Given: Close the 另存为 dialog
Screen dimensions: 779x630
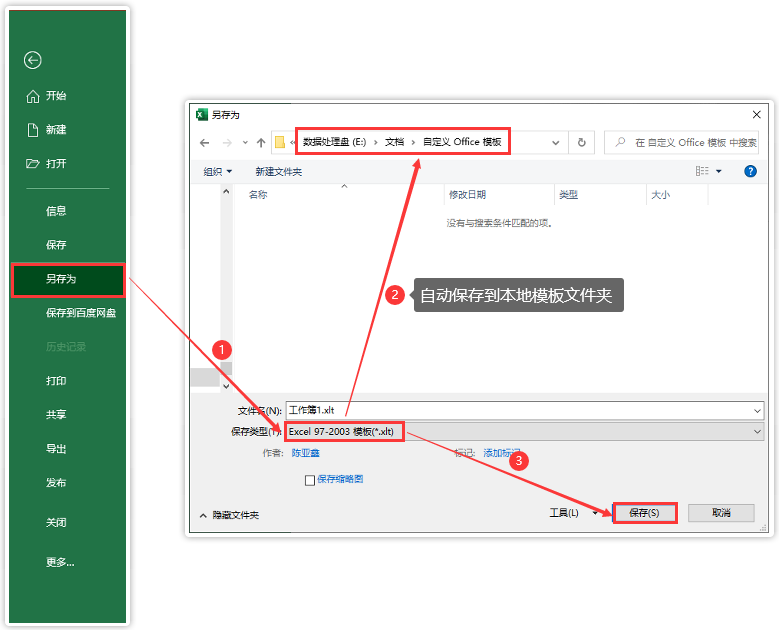Looking at the screenshot, I should (756, 115).
